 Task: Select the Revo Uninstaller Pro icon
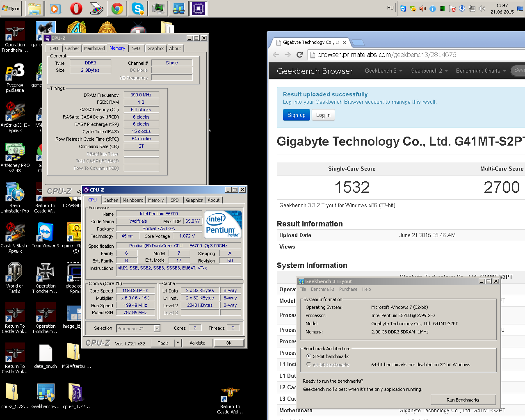(x=15, y=199)
